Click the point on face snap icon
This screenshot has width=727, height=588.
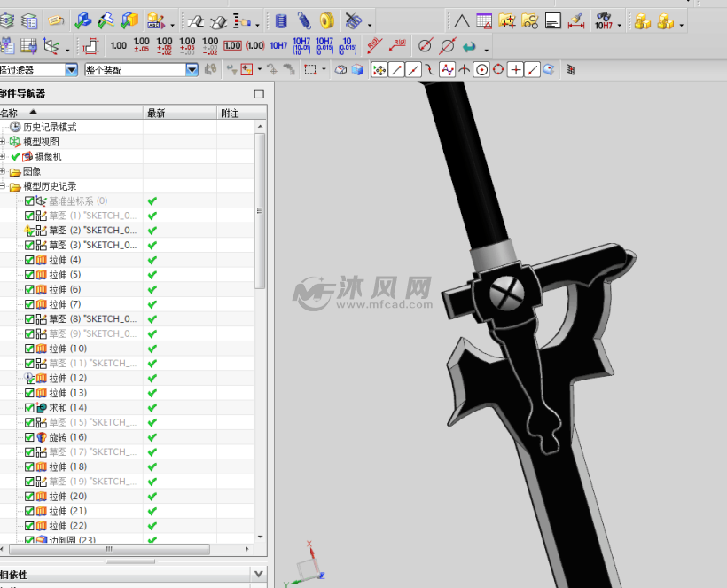(549, 70)
